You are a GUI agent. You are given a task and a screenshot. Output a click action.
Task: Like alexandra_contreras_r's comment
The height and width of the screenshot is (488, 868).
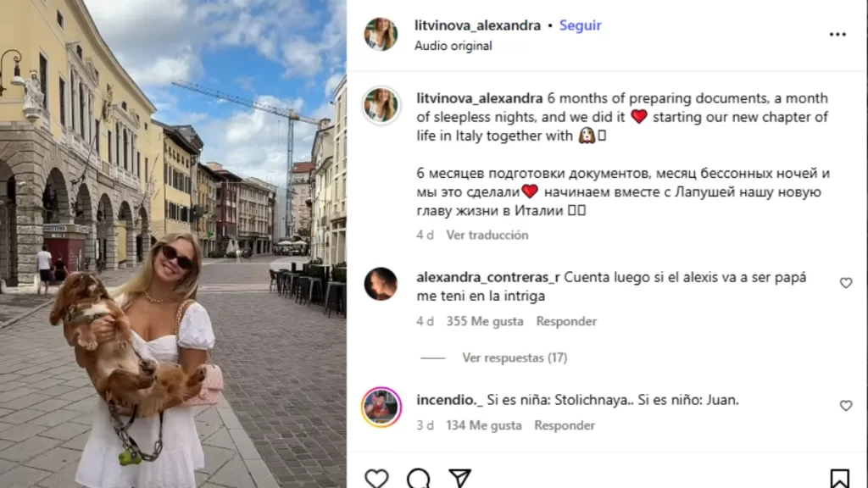pos(846,283)
